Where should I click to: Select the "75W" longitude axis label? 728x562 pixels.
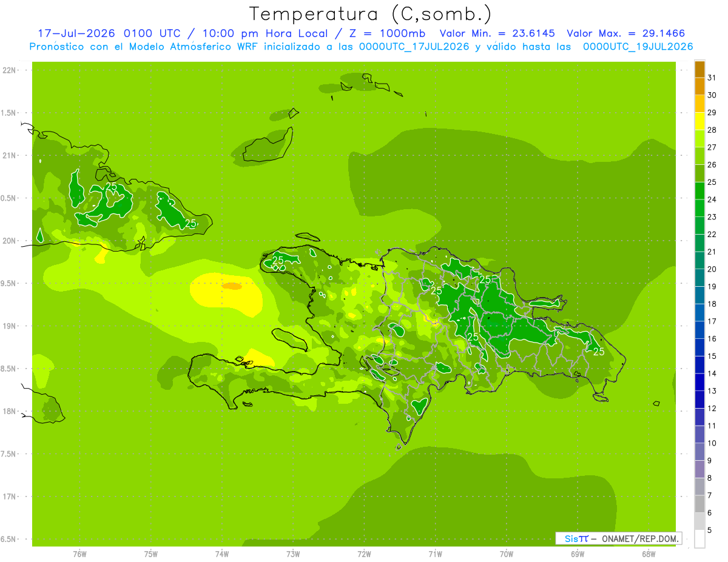coord(151,554)
